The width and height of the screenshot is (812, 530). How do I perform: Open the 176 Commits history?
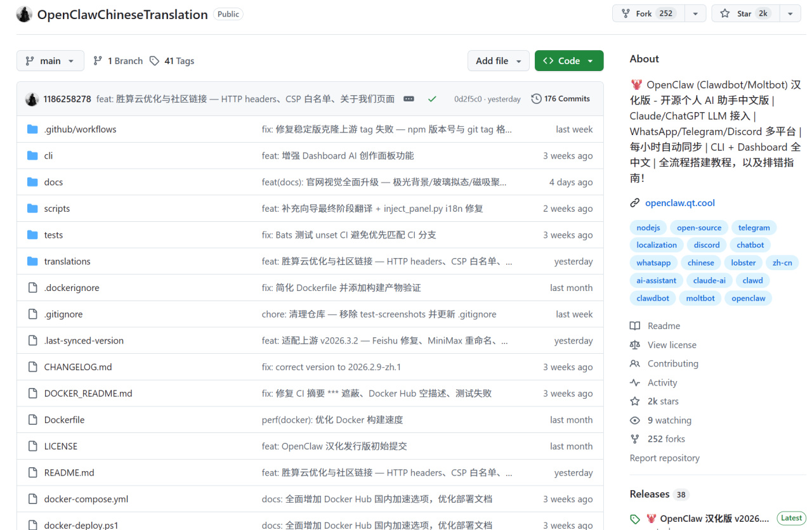(561, 99)
